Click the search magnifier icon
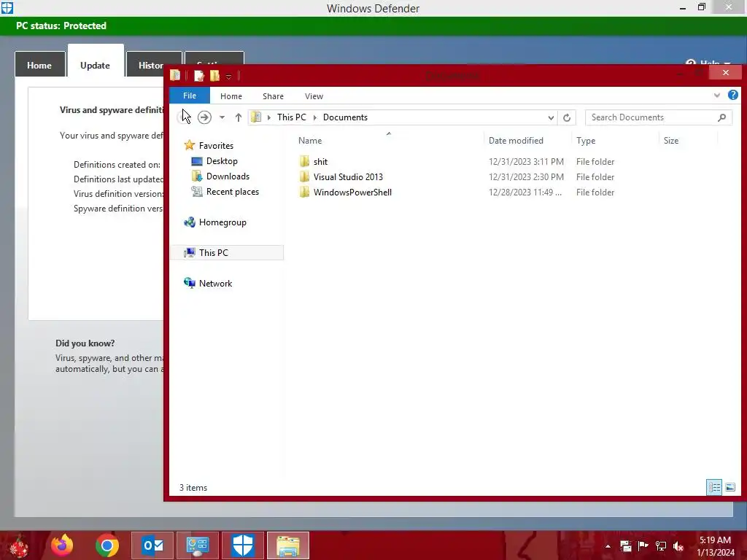Screen dimensions: 747x560 tap(721, 117)
